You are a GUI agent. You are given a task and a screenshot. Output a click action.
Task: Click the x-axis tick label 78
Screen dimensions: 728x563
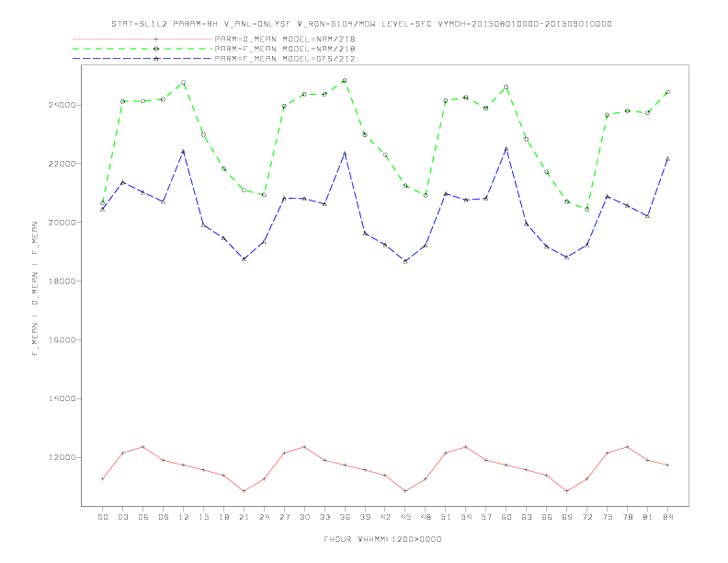click(627, 517)
